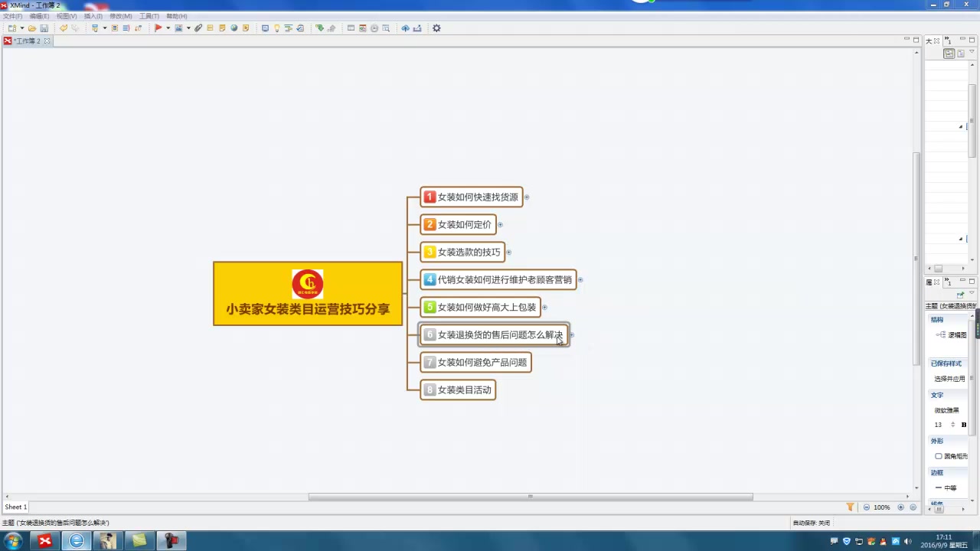Click the cloud upload toolbar icon
The width and height of the screenshot is (980, 551).
(405, 28)
